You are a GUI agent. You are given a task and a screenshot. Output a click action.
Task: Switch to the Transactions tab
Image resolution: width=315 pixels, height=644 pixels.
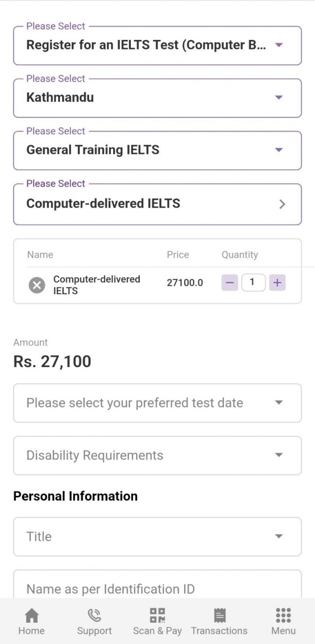click(x=219, y=620)
